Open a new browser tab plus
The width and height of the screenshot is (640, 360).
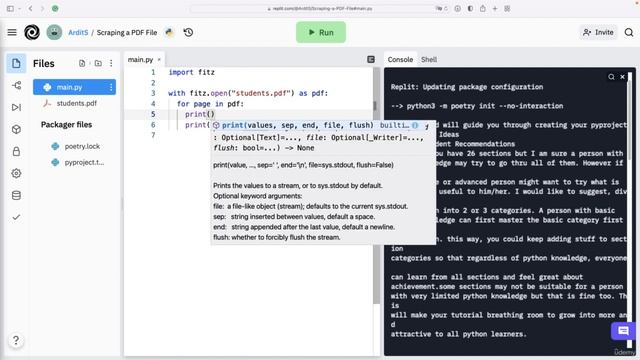point(495,8)
